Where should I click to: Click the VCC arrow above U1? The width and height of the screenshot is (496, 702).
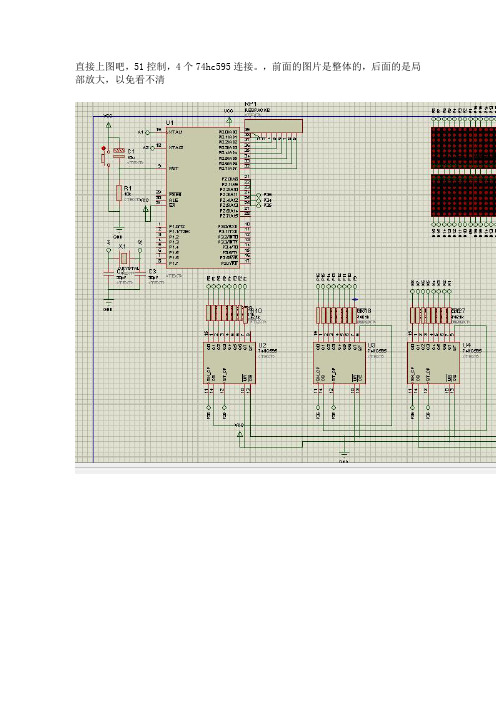229,120
